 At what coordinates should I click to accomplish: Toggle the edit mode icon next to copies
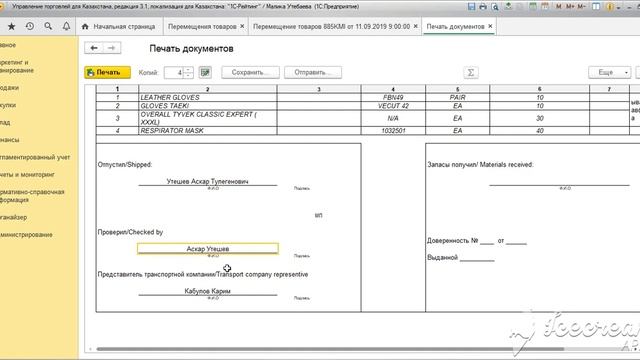point(205,72)
